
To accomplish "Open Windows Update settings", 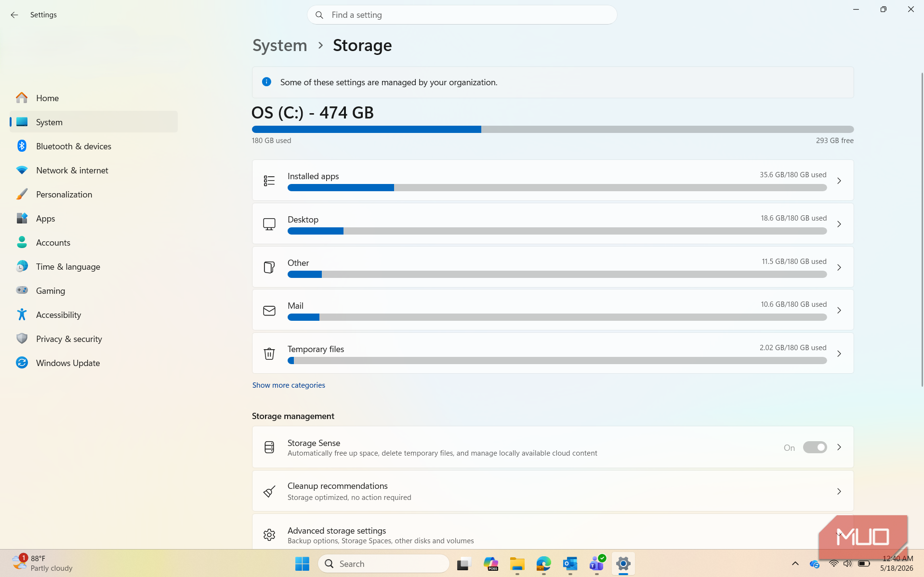I will (93, 363).
